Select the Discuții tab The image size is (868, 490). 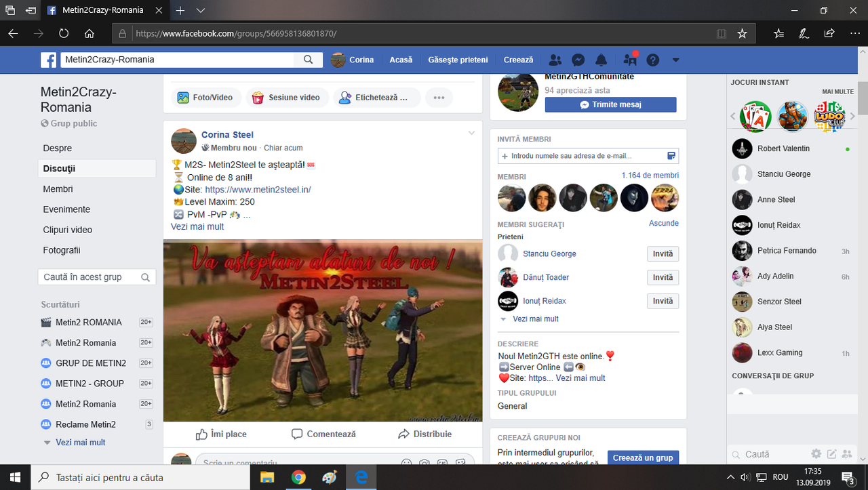[x=97, y=169]
